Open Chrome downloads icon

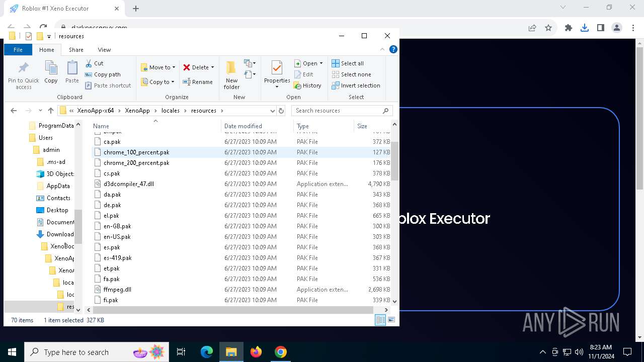(x=585, y=28)
